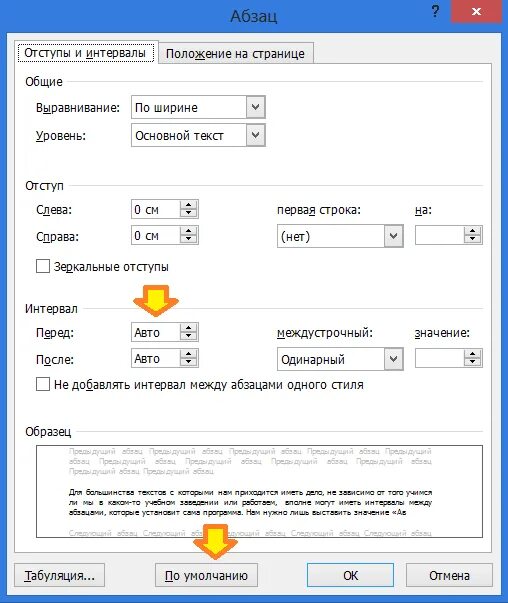Viewport: 508px width, 603px height.
Task: Decrease the на: first line value
Action: 473,239
